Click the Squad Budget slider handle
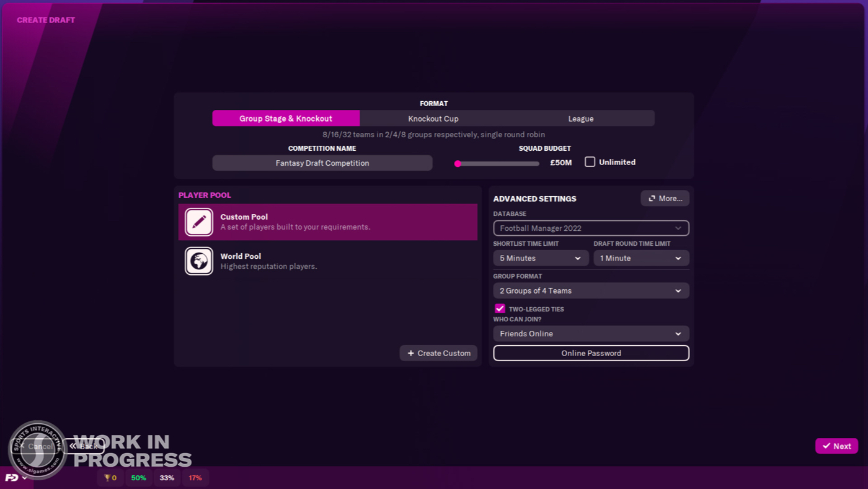 (458, 164)
